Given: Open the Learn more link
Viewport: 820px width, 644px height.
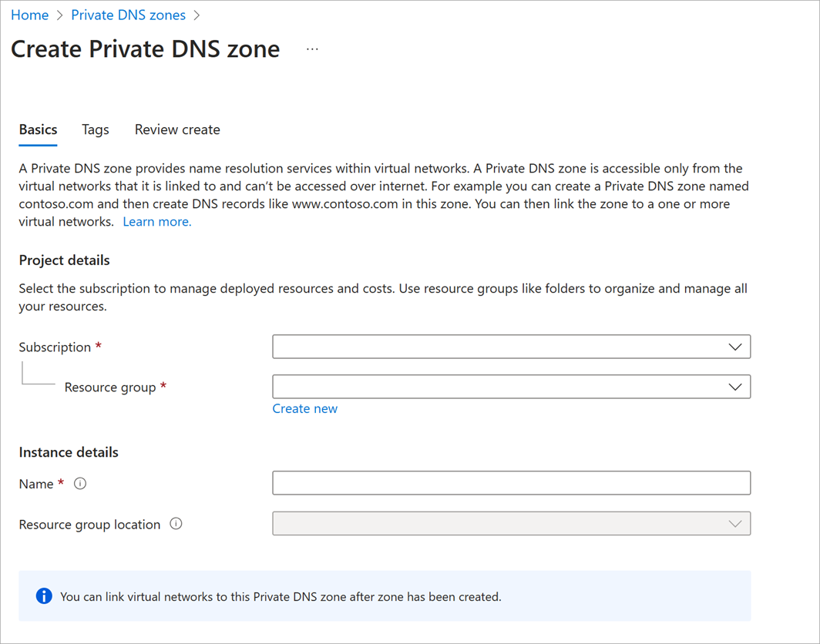Looking at the screenshot, I should [x=157, y=222].
